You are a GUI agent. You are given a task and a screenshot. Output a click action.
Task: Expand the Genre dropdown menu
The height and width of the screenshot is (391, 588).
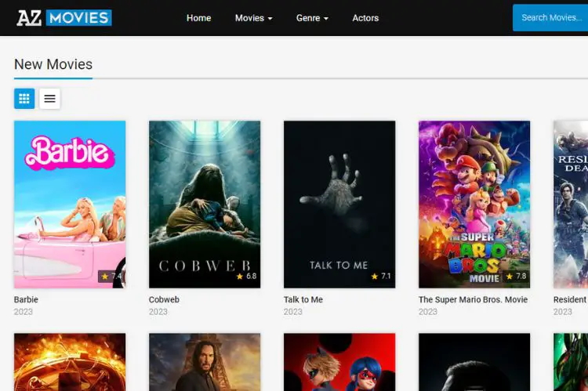click(312, 18)
